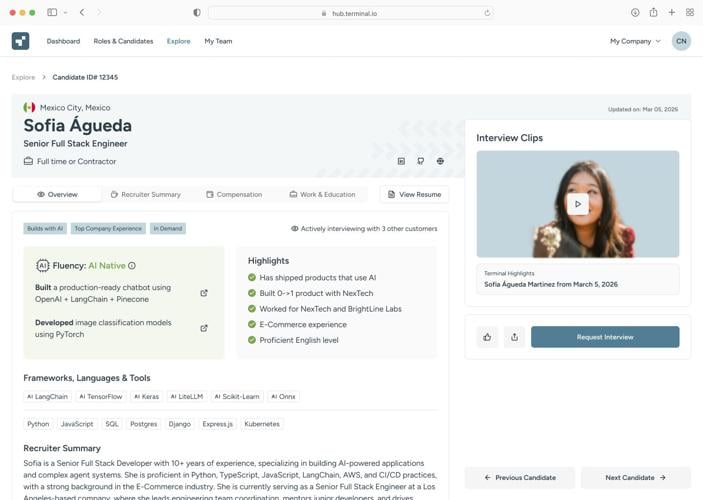This screenshot has width=703, height=500.
Task: Open the LinkedIn profile icon
Action: point(401,161)
